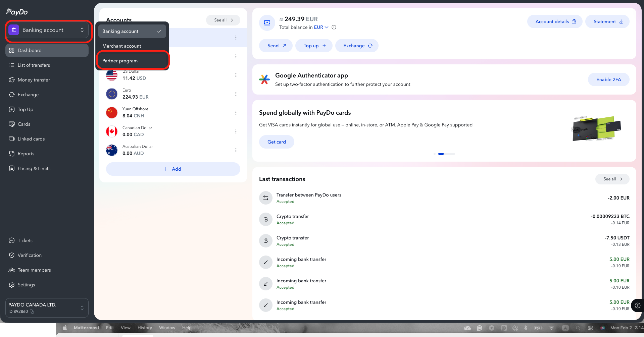Click the -2.00 EUR transaction amount
644x337 pixels.
click(618, 198)
